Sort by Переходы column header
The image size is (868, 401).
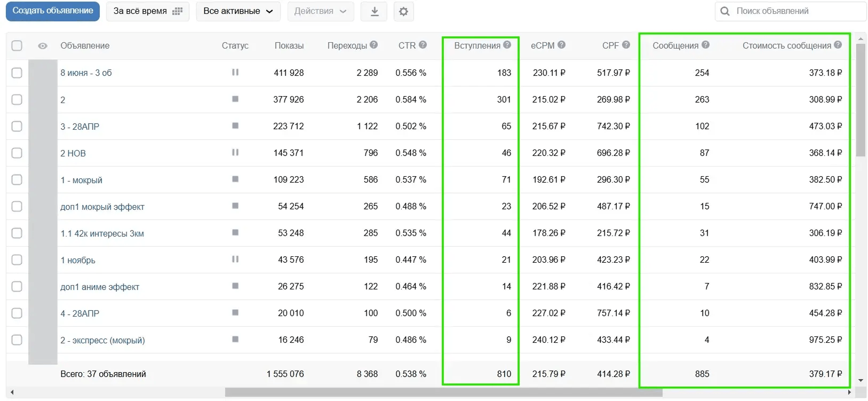(347, 45)
